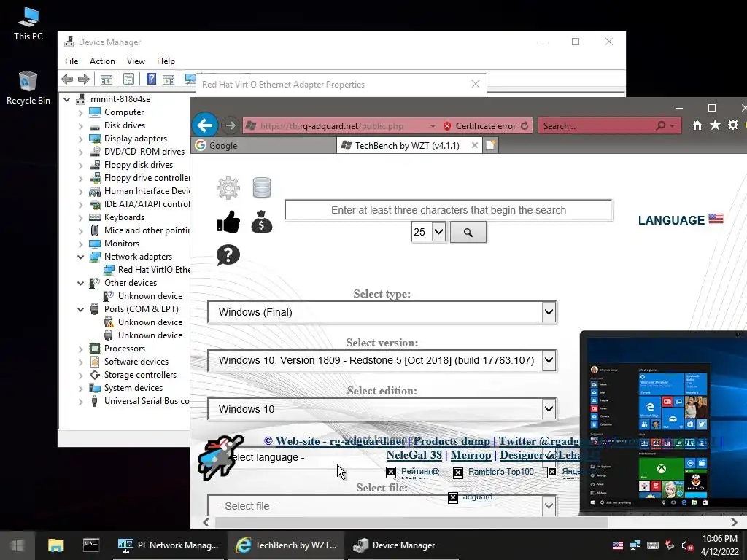Click the Device Manager back arrow toolbar icon
Screen dimensions: 747x560
67,79
